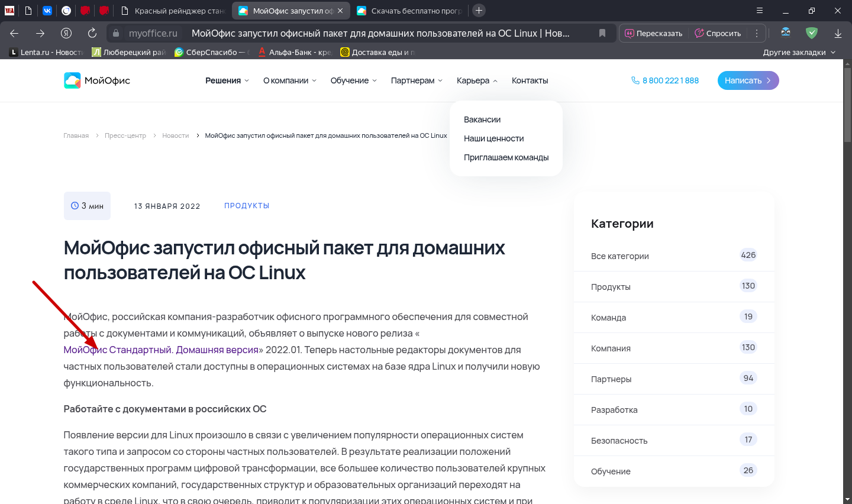Expand Другие закладки bookmarks folder
Image resolution: width=852 pixels, height=504 pixels.
[799, 52]
